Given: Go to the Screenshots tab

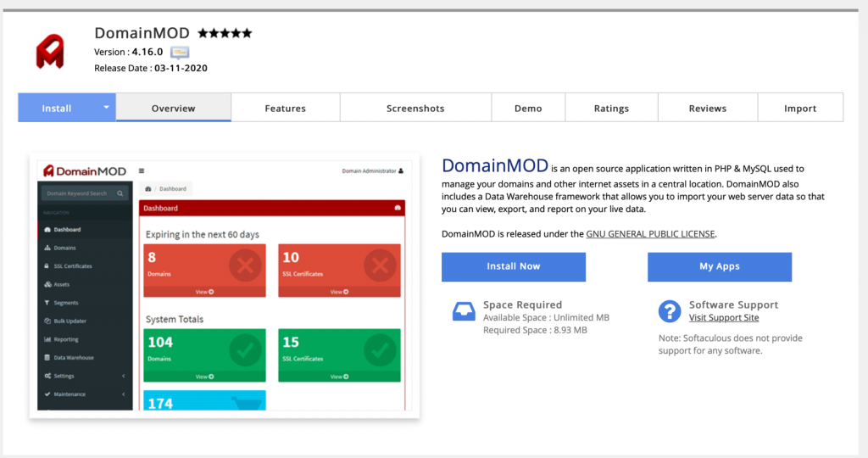Looking at the screenshot, I should point(415,108).
